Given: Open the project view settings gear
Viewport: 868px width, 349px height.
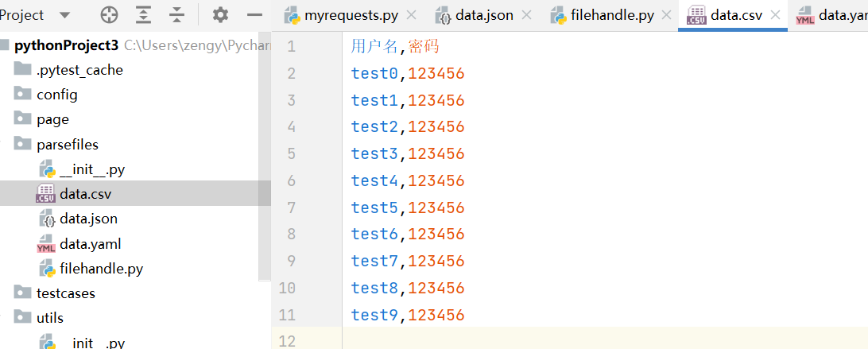Looking at the screenshot, I should [220, 16].
